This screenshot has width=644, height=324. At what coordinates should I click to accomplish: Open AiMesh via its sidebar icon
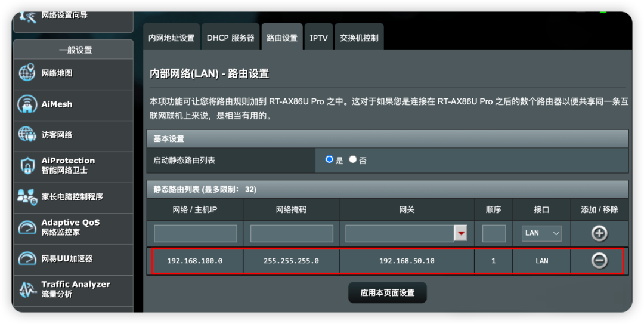[27, 104]
